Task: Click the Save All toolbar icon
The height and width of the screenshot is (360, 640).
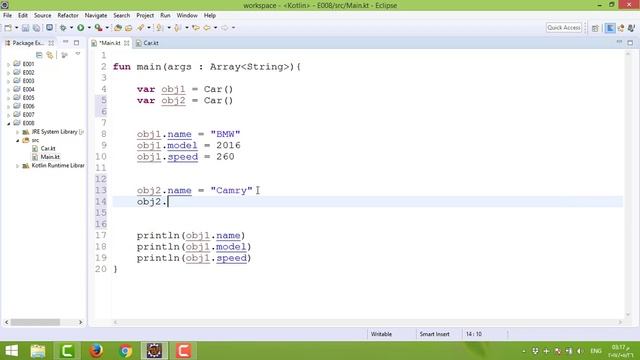Action: (x=37, y=28)
